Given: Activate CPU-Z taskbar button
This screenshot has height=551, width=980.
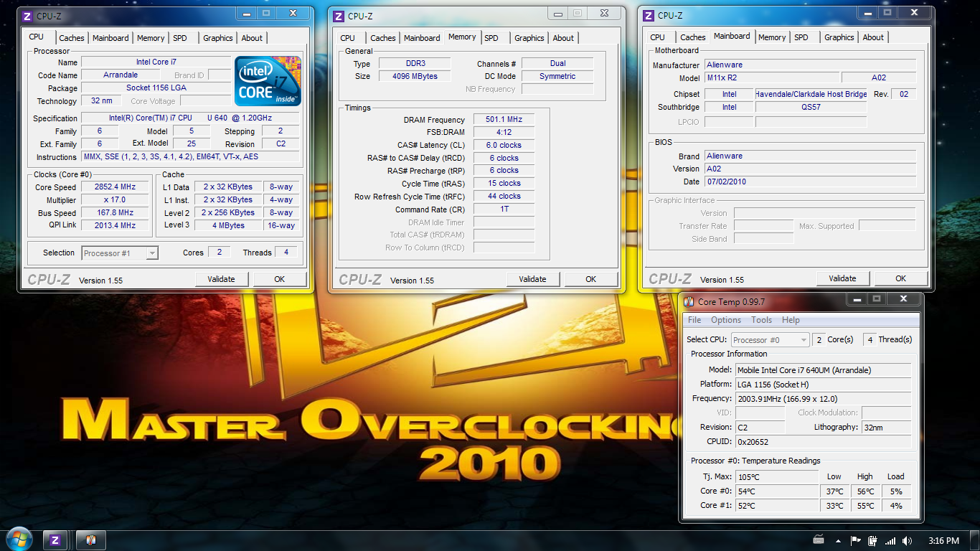Looking at the screenshot, I should pos(55,540).
